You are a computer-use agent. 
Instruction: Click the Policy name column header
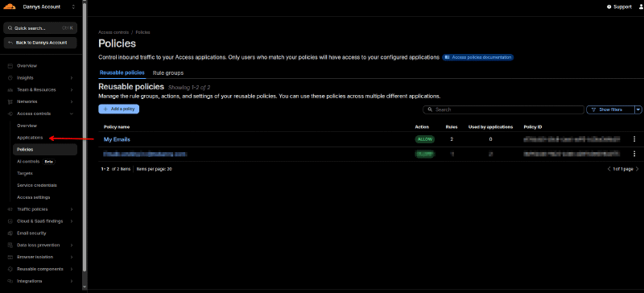(x=117, y=127)
